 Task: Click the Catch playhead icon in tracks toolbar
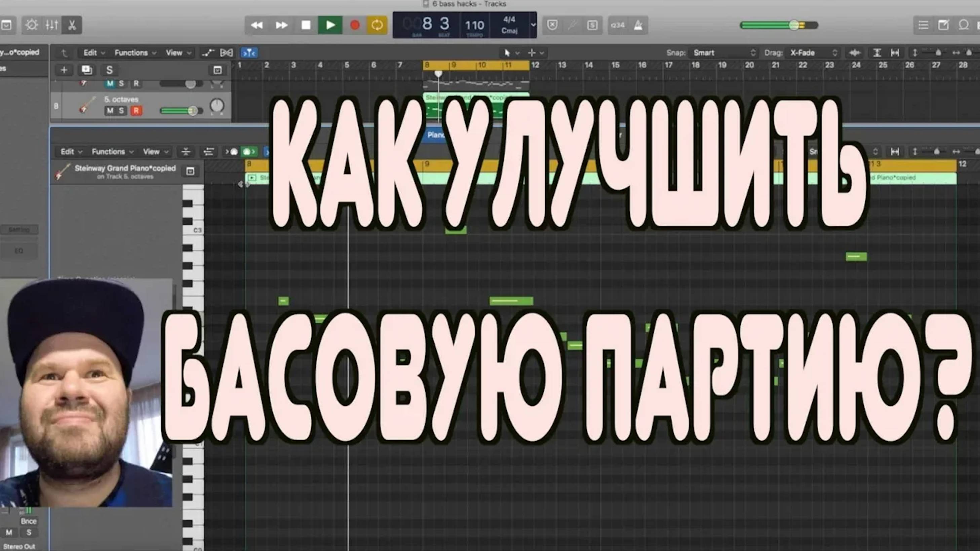pyautogui.click(x=249, y=52)
